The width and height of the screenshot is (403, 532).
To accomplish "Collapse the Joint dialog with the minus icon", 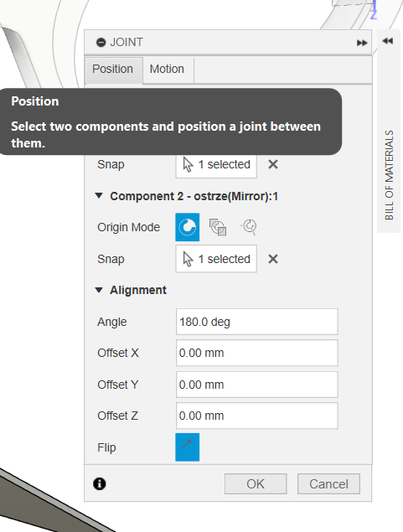I will [x=101, y=43].
